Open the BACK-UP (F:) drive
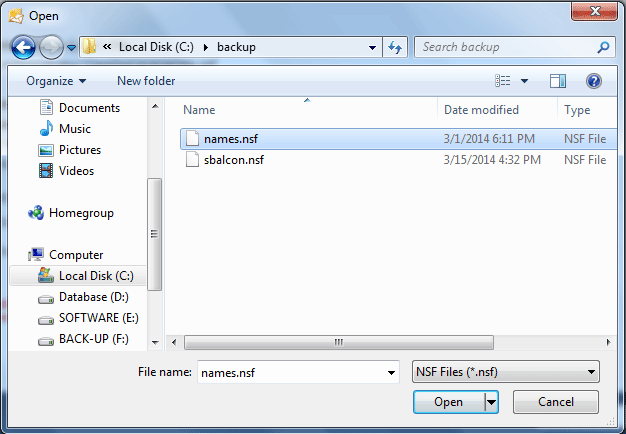 click(x=94, y=339)
